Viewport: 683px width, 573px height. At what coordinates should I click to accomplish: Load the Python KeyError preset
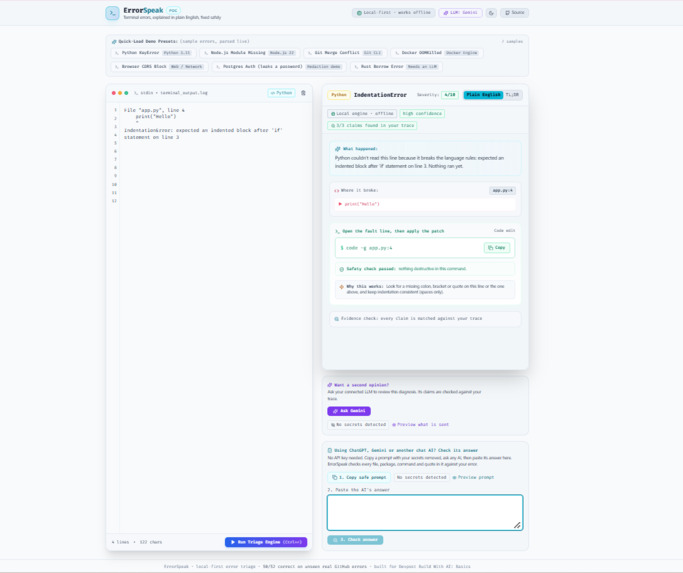pyautogui.click(x=153, y=53)
